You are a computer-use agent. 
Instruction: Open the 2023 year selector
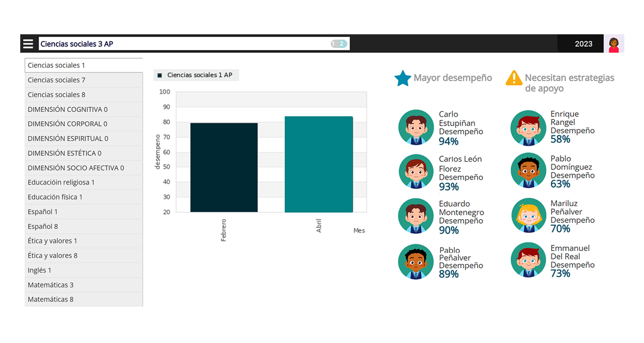(x=583, y=44)
